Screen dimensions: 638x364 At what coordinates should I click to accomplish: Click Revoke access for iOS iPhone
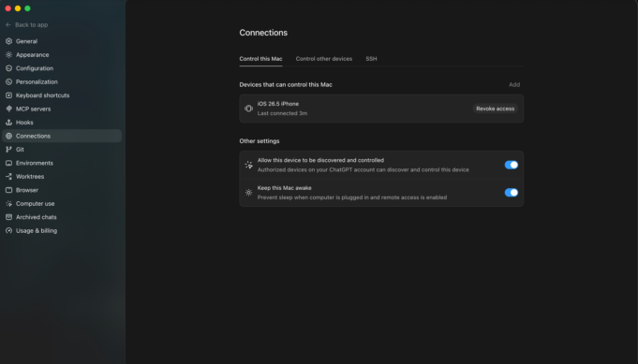(x=496, y=109)
